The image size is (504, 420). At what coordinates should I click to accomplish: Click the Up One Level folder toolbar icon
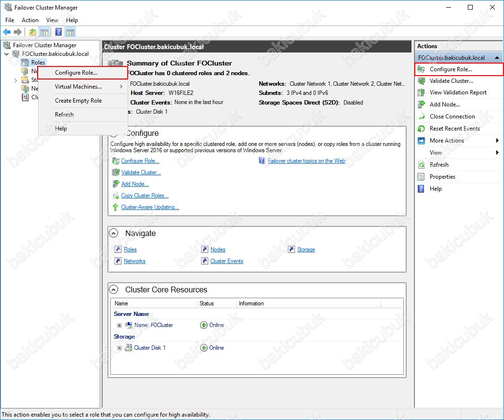click(x=32, y=32)
